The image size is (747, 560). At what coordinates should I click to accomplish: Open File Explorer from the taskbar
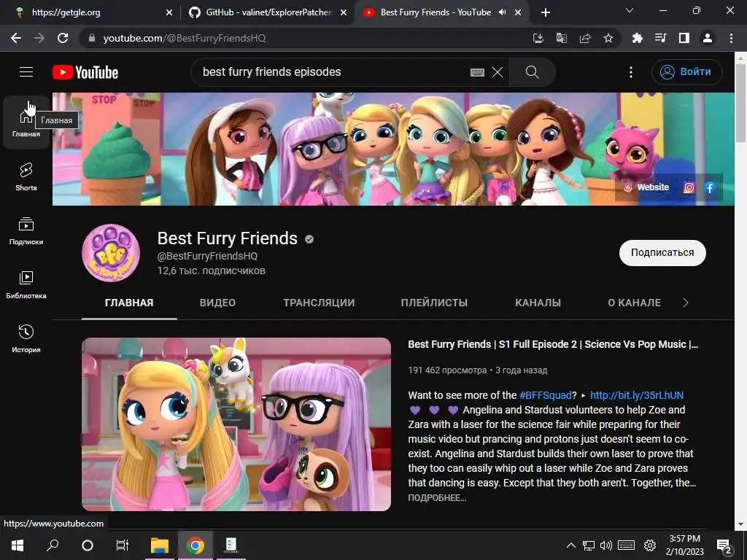(x=160, y=545)
